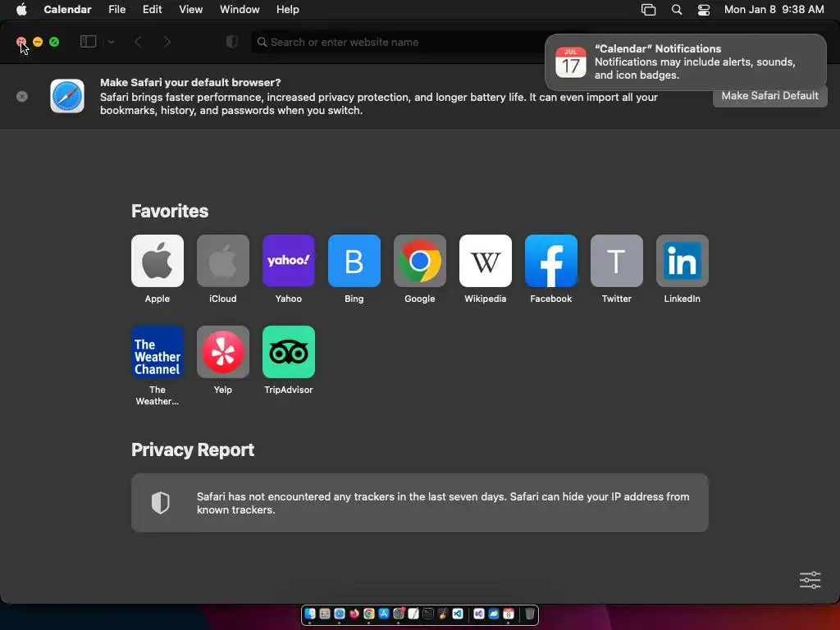Open The Weather Channel favorite
840x630 pixels.
157,352
